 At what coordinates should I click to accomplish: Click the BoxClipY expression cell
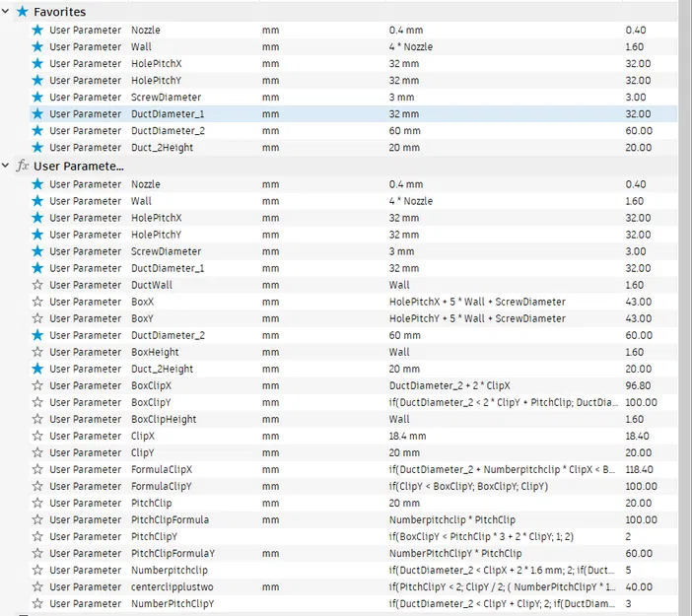[x=503, y=402]
